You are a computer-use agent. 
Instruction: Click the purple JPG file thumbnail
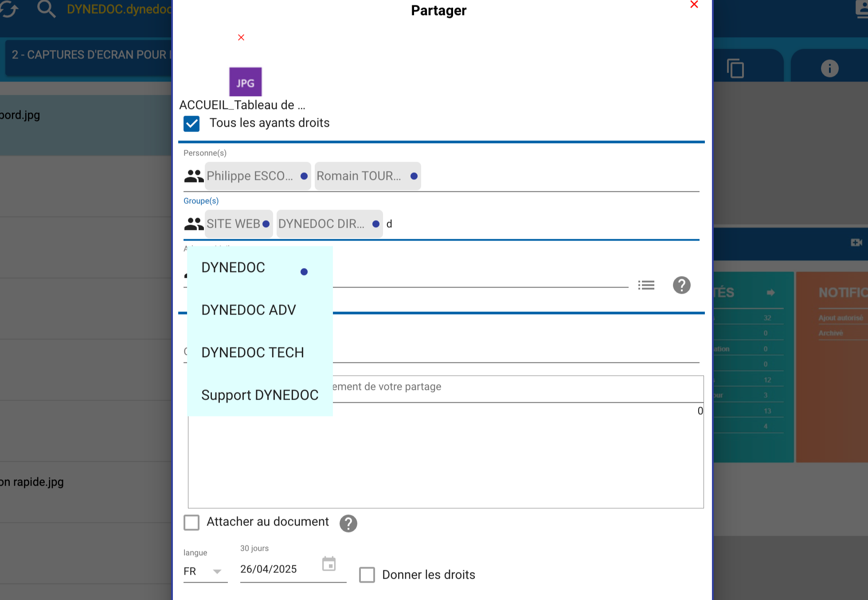coord(245,82)
